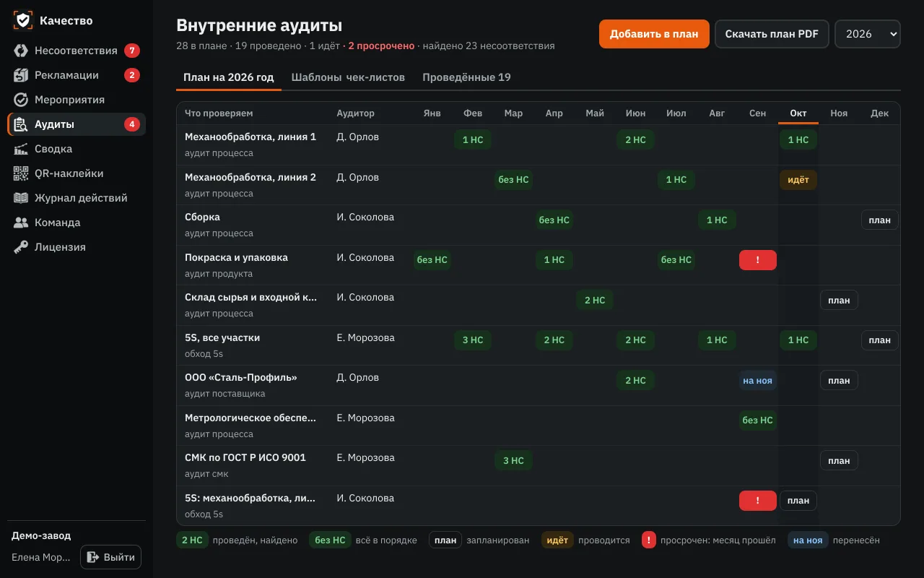924x578 pixels.
Task: Open Рекламации via its sidebar icon
Action: [21, 75]
